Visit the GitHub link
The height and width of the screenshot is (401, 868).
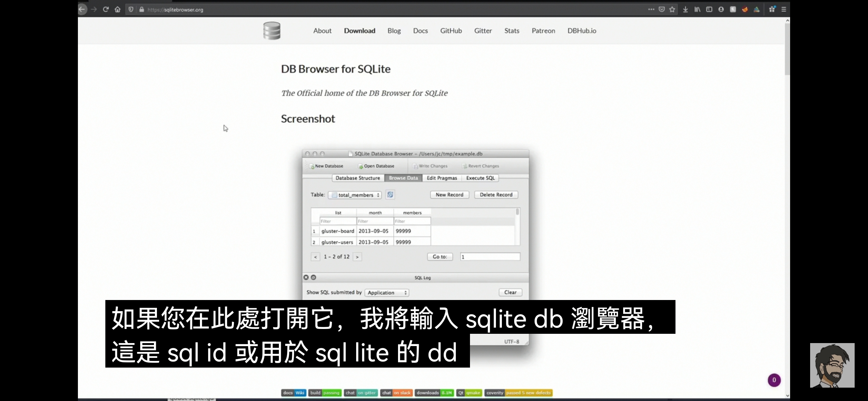pyautogui.click(x=451, y=31)
